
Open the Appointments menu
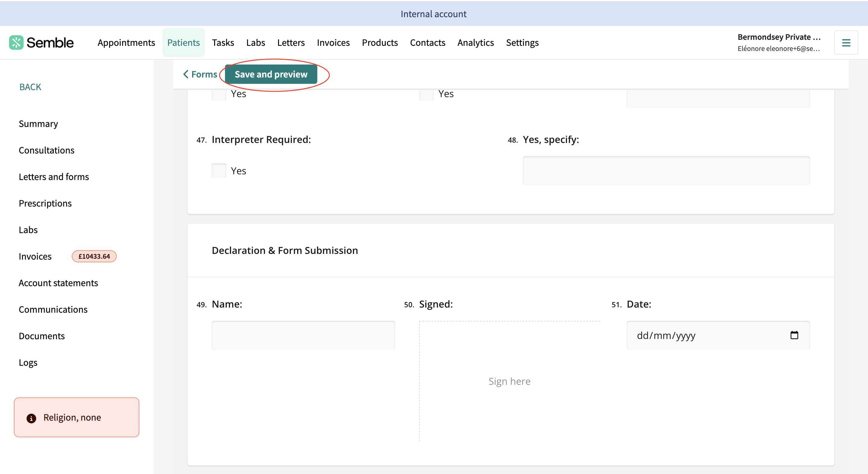pos(126,43)
